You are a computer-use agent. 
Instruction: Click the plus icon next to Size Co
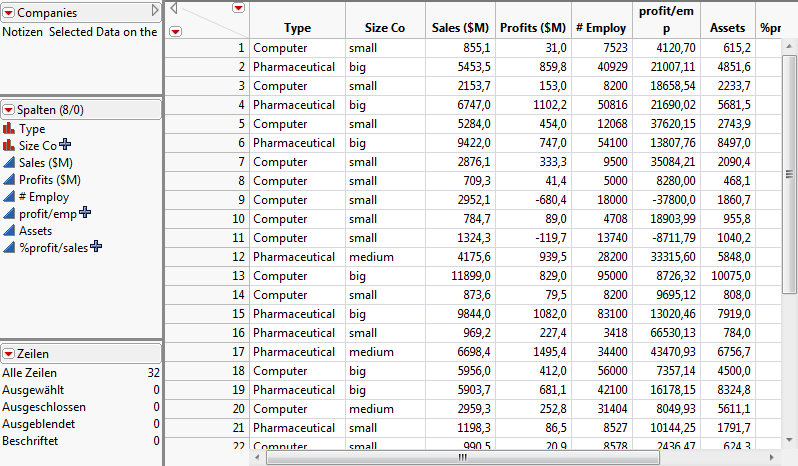pyautogui.click(x=66, y=146)
